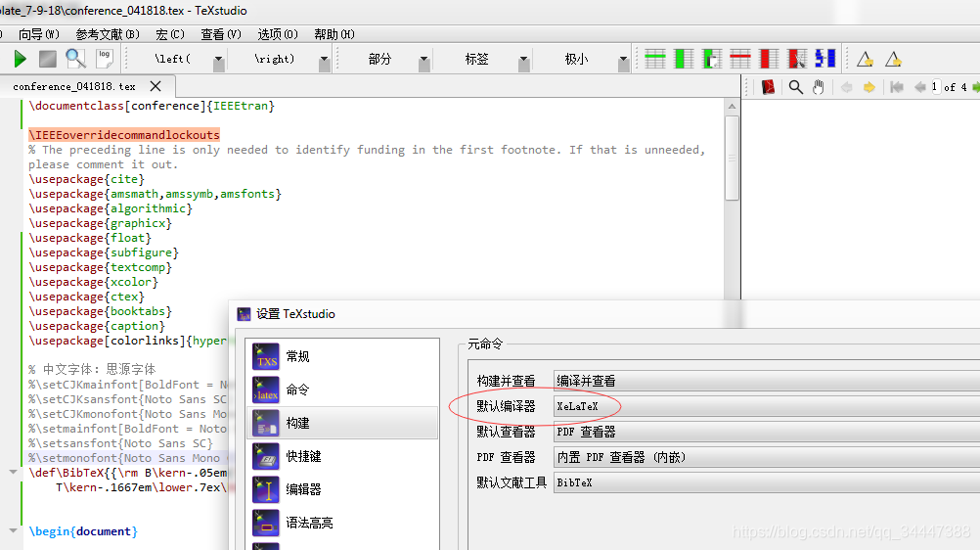Screen dimensions: 980x550
Task: Click the editor scrollbar up arrow
Action: pyautogui.click(x=732, y=107)
